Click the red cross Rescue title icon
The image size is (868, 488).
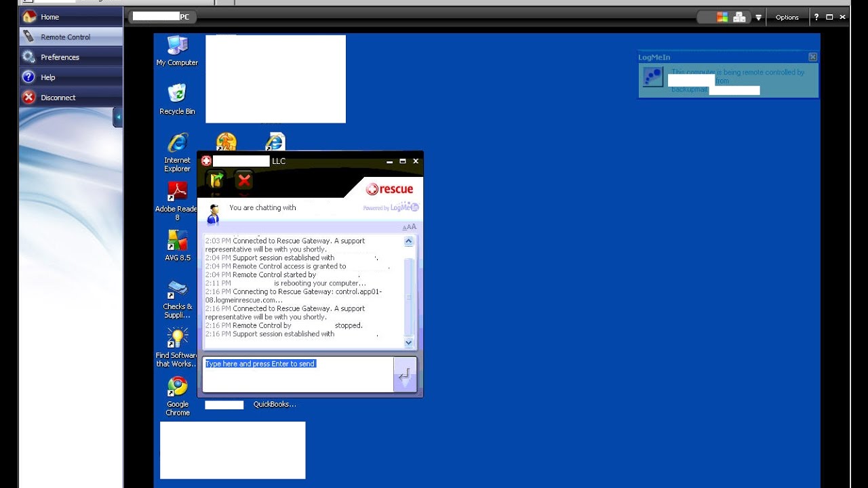pos(206,161)
